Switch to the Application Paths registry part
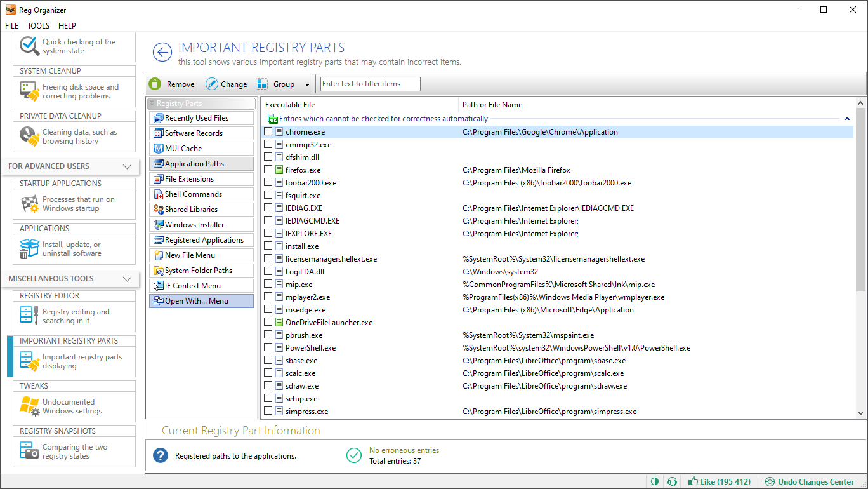 201,163
